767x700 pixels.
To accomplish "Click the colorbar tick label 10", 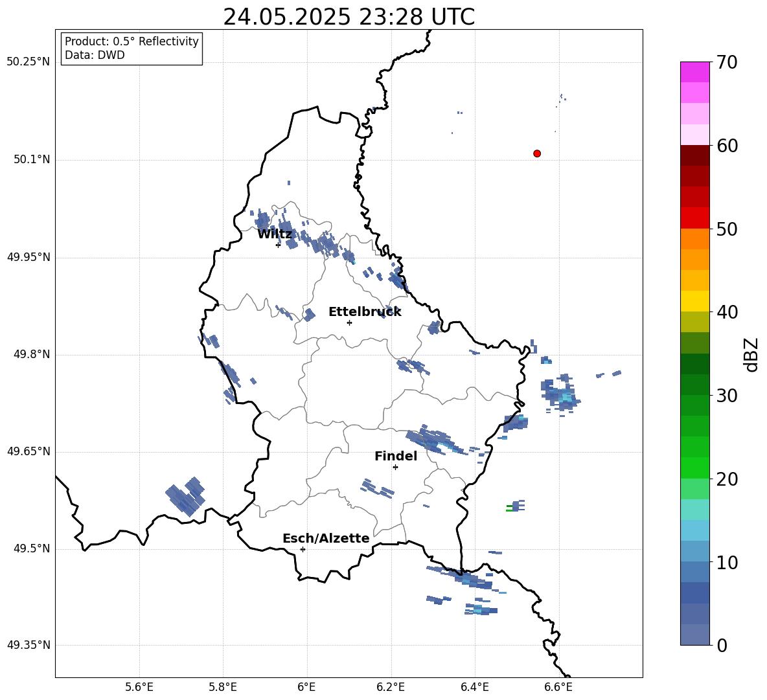I will (726, 563).
